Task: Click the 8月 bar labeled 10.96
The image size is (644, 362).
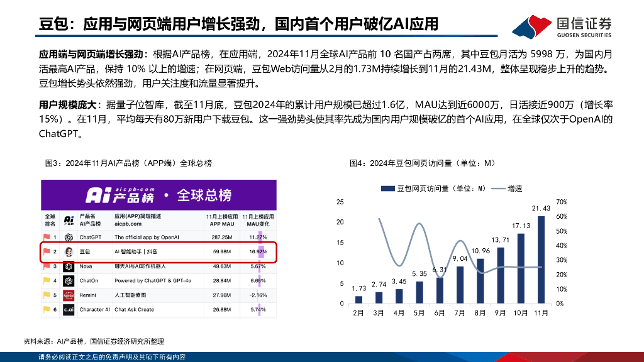Action: [x=480, y=281]
